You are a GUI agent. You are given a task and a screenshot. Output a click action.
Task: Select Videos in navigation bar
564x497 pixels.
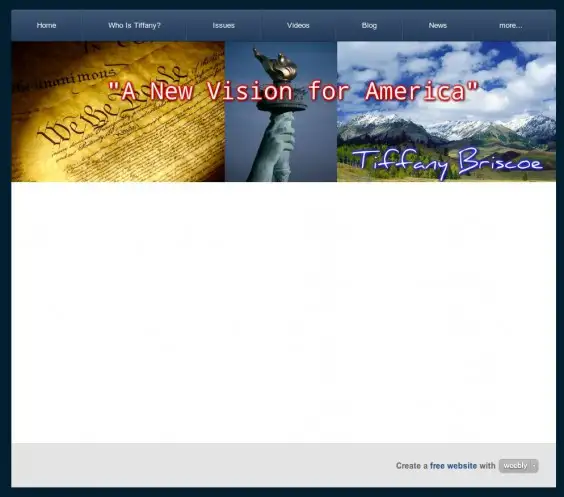298,26
